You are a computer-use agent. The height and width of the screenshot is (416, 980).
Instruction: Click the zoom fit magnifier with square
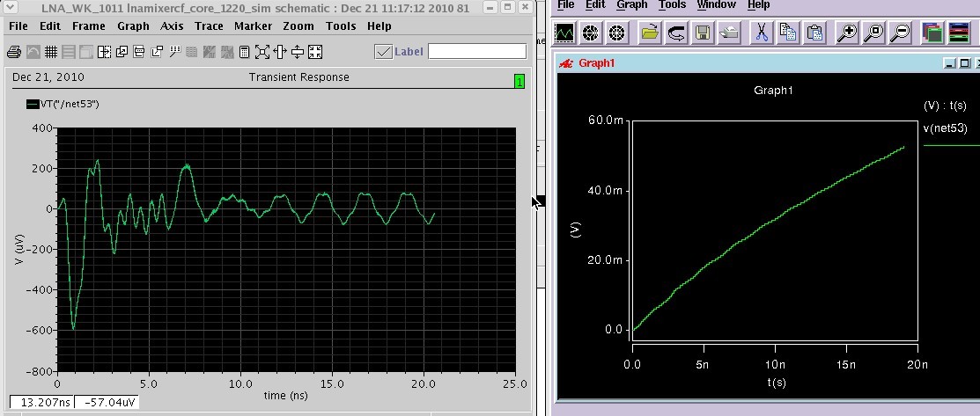[873, 33]
